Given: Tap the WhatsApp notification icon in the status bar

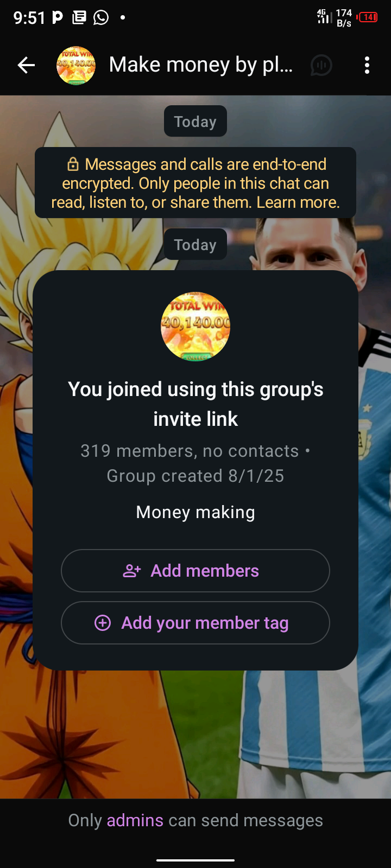Looking at the screenshot, I should tap(101, 18).
